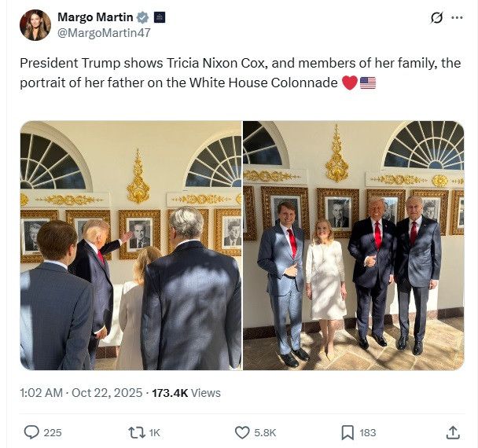
Task: Open Margo Martin's profile avatar
Action: click(35, 25)
